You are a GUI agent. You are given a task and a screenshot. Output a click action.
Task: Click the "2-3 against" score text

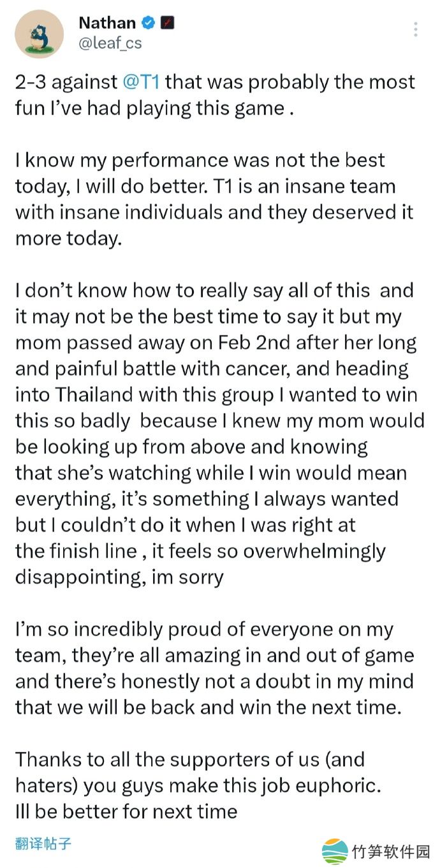coord(64,82)
